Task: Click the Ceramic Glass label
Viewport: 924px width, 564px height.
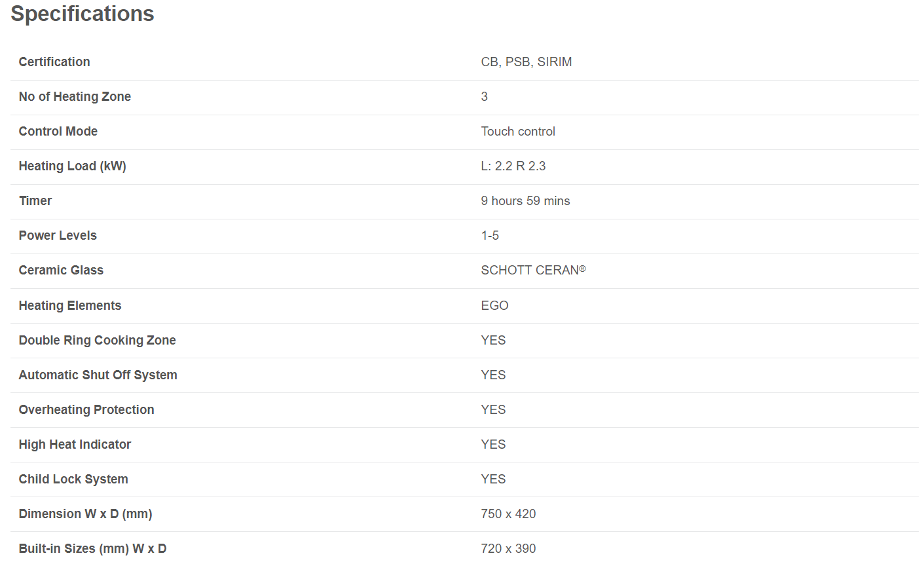Action: click(61, 270)
